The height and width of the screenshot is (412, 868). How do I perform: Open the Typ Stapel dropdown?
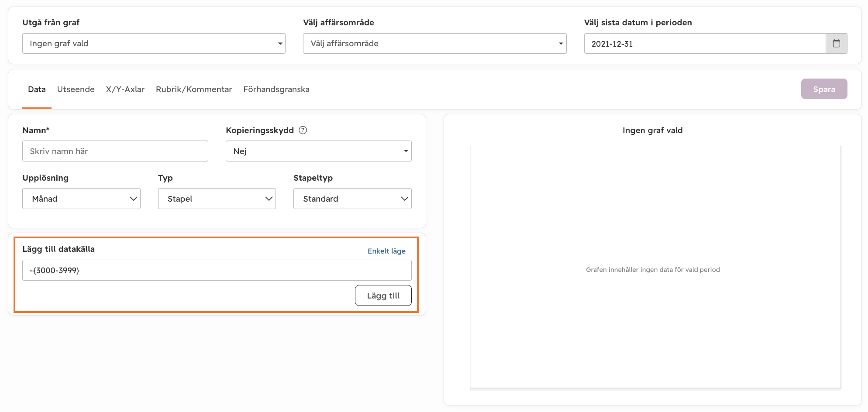coord(217,199)
